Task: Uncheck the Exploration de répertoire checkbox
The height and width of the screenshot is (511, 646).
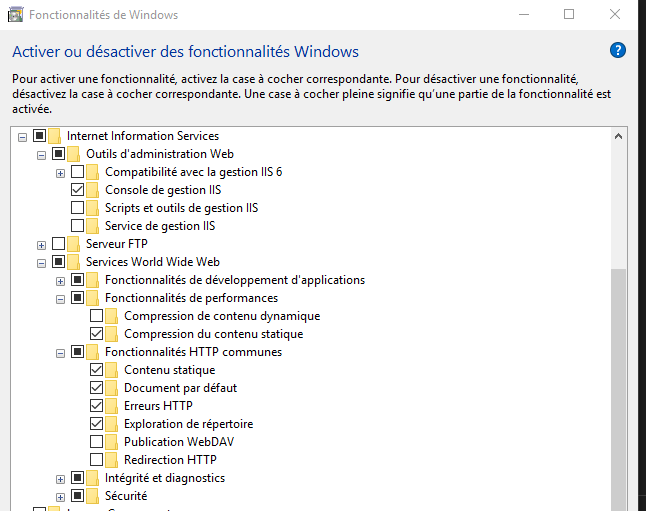Action: coord(97,424)
